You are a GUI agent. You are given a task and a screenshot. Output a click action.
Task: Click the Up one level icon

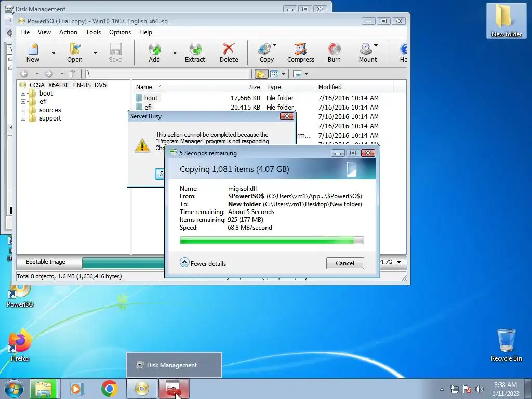tap(72, 74)
